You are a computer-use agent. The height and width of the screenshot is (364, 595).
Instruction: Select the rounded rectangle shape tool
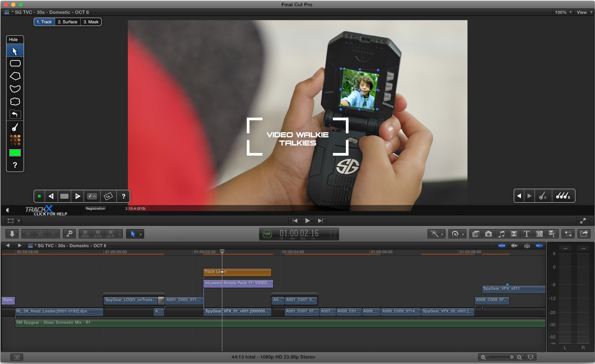click(15, 63)
